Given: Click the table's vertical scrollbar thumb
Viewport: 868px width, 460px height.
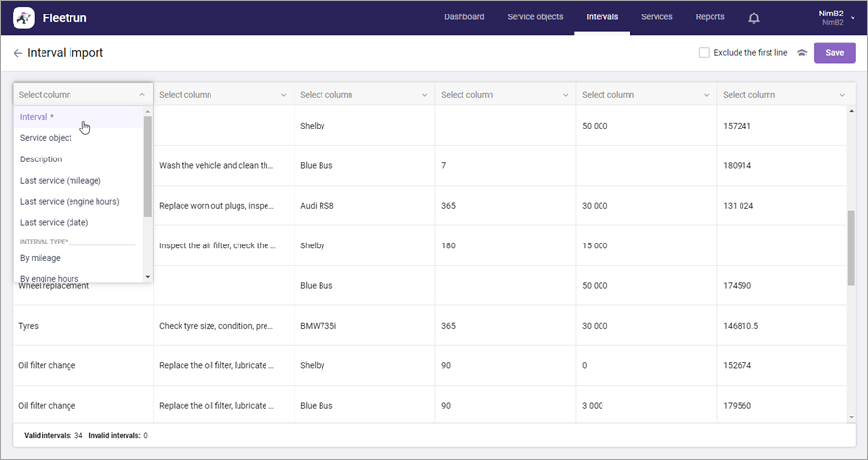Looking at the screenshot, I should point(851,246).
